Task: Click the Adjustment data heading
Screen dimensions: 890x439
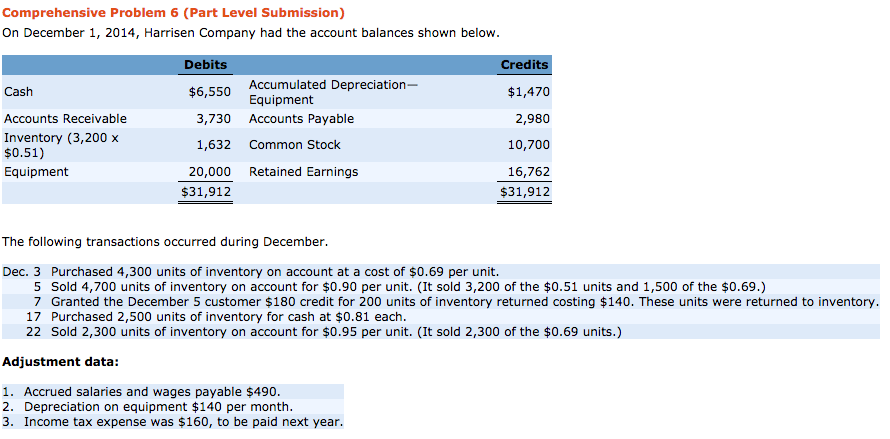Action: click(61, 362)
